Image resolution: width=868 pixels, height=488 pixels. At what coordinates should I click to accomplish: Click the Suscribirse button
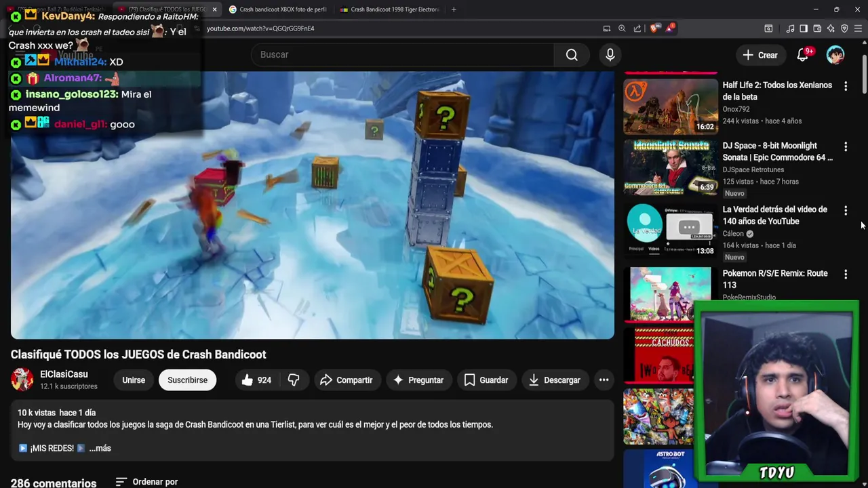coord(188,380)
